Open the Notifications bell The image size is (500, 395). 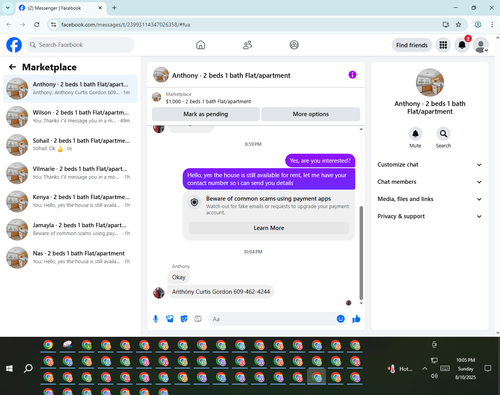pos(462,45)
